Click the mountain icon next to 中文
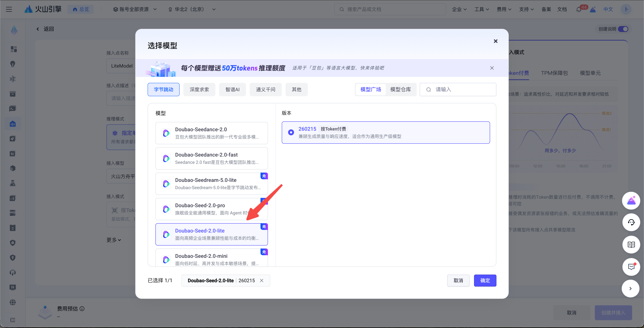 (593, 9)
